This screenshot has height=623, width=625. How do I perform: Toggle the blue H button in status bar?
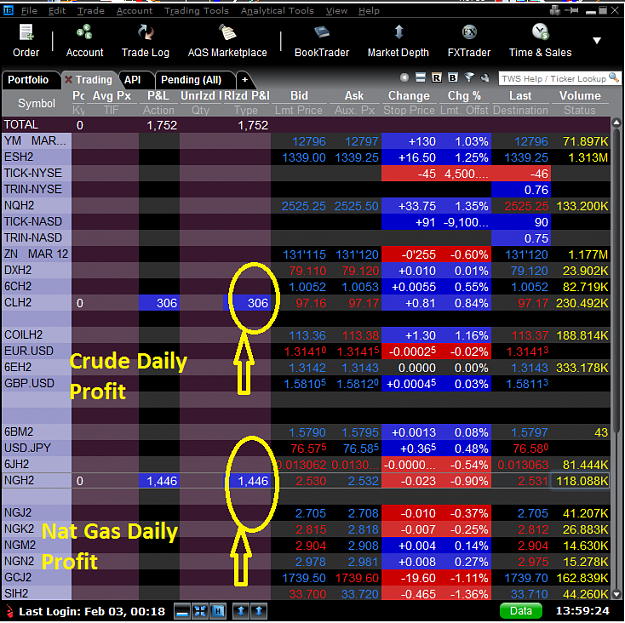click(x=218, y=611)
